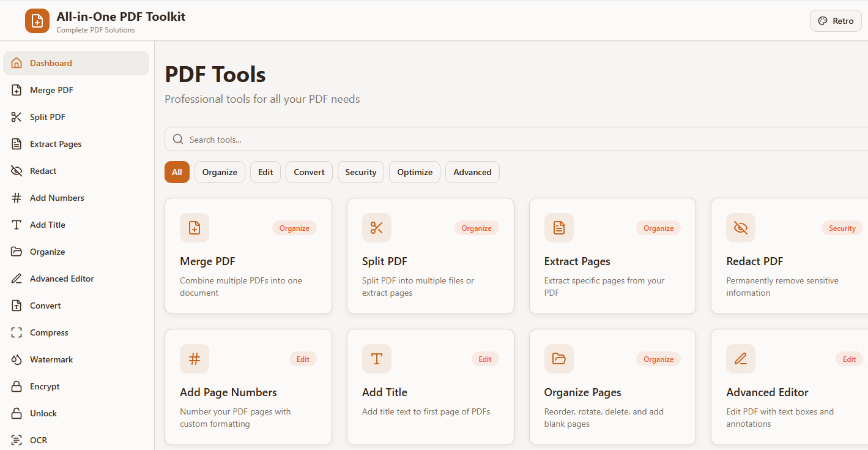
Task: Open Unlock from the sidebar
Action: 43,413
